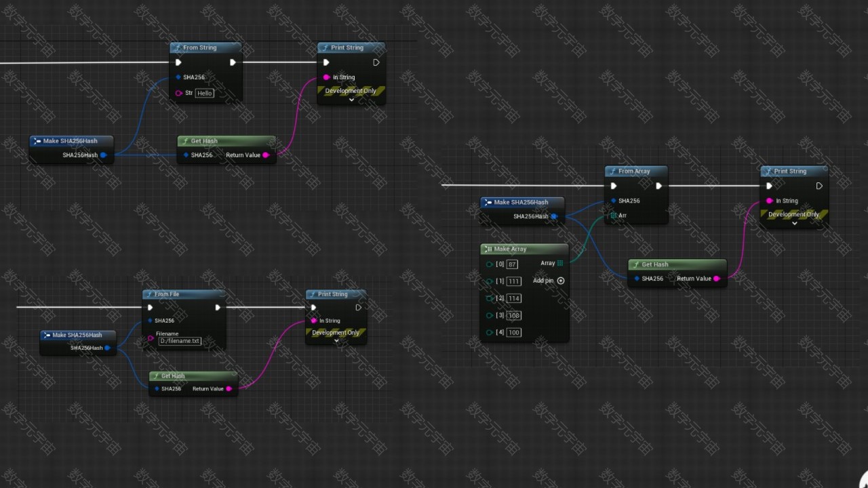
Task: Select the From File node title
Action: [x=167, y=294]
